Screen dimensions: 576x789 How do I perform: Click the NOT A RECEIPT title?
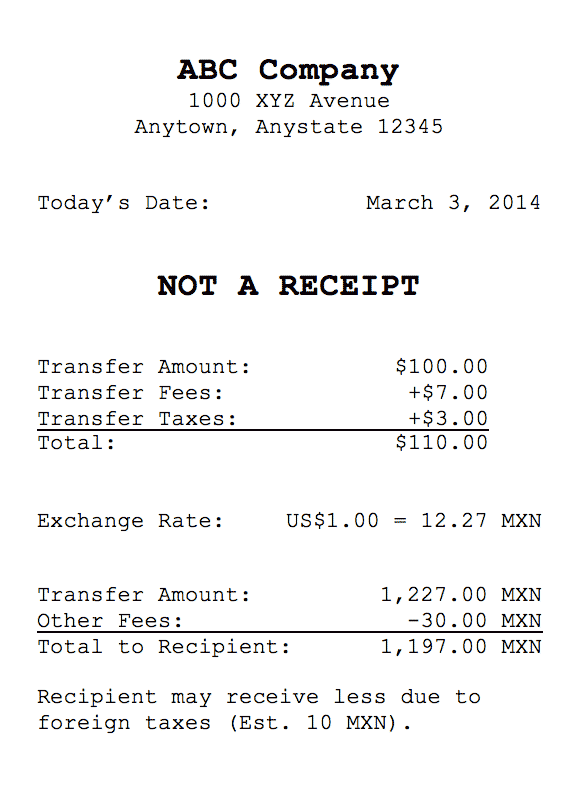(288, 286)
